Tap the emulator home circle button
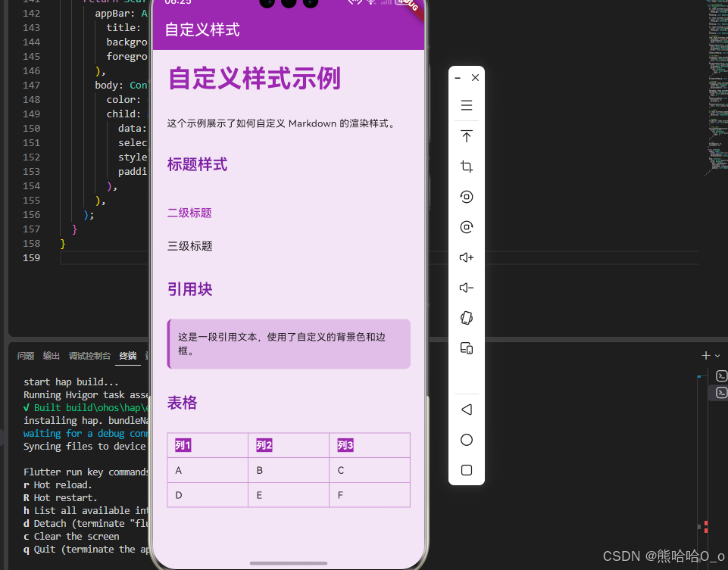This screenshot has height=570, width=728. click(x=466, y=440)
